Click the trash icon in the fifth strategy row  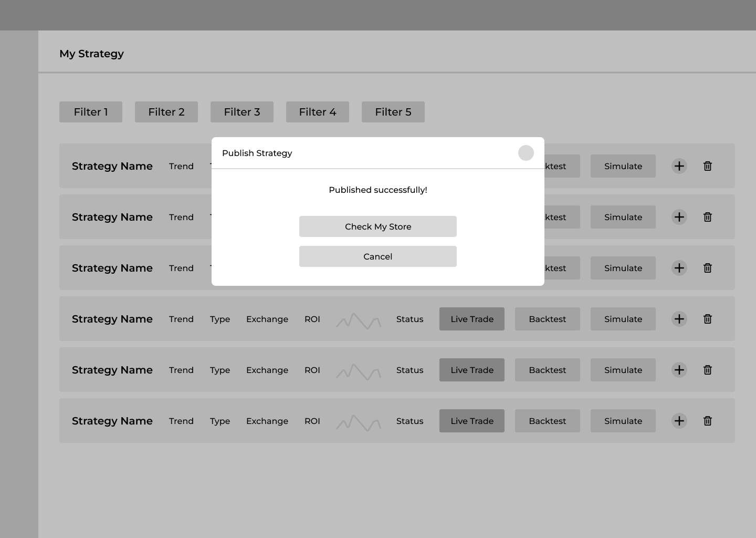pyautogui.click(x=707, y=370)
